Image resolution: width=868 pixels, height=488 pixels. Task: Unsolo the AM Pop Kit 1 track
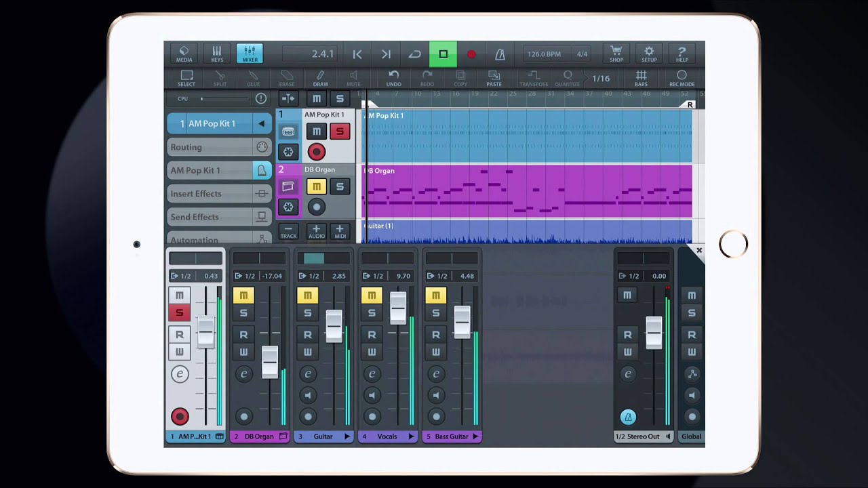pos(340,131)
